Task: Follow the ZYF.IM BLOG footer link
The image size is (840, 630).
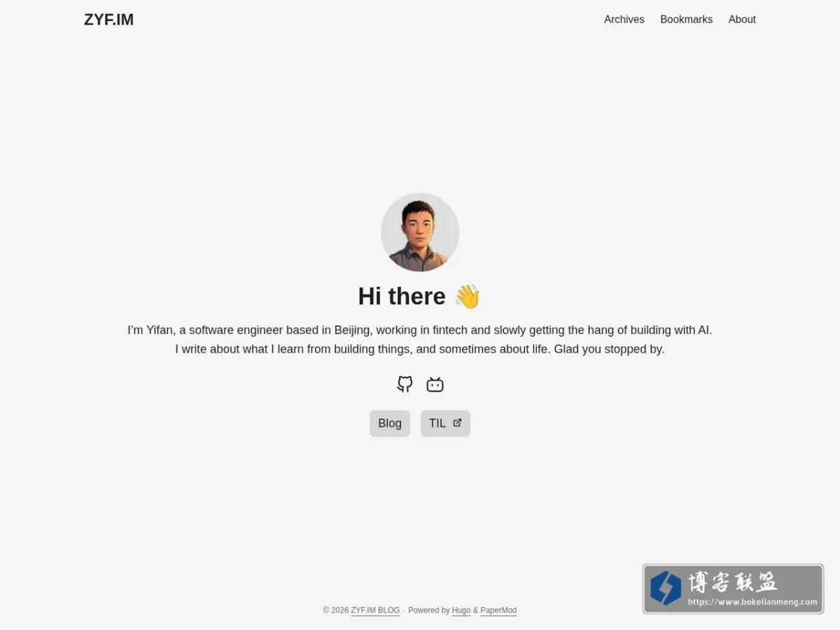Action: 375,610
